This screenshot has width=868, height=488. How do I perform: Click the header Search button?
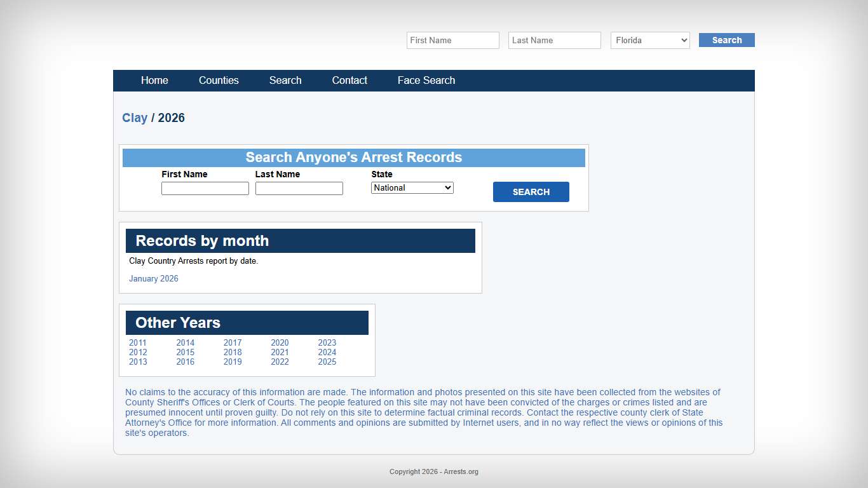click(726, 40)
